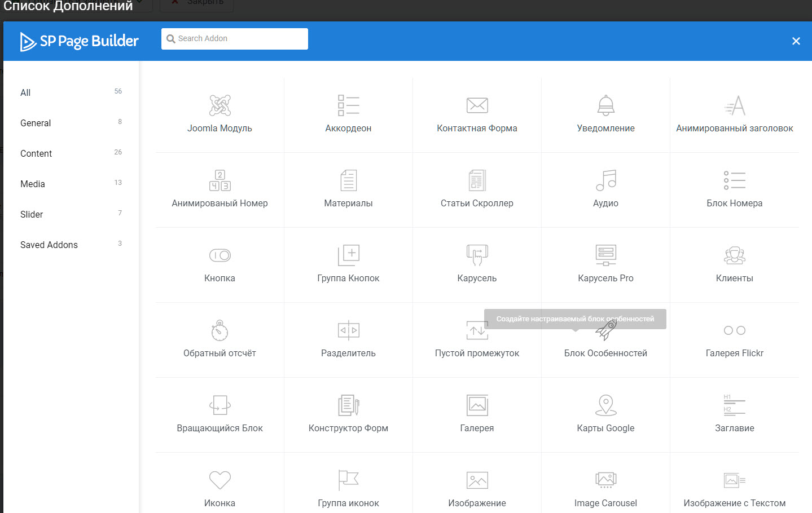This screenshot has height=513, width=812.
Task: Add the Конструктор Форм icon
Action: click(x=348, y=405)
